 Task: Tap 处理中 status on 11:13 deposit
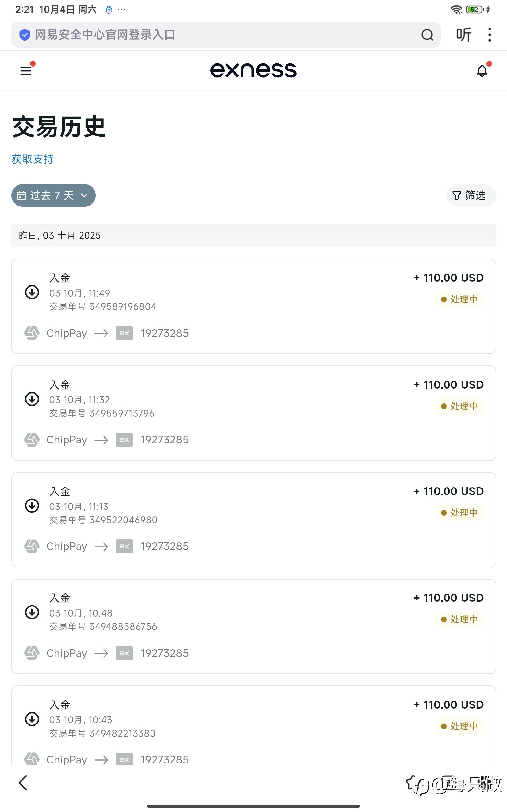(459, 513)
